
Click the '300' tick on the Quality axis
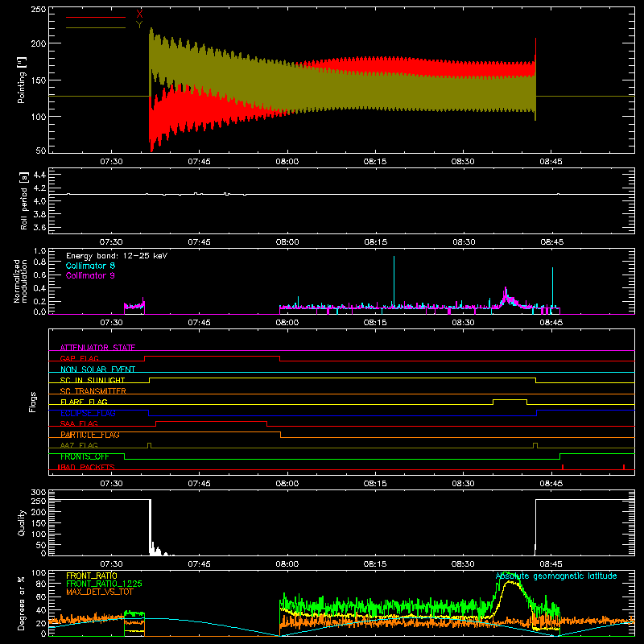(39, 493)
